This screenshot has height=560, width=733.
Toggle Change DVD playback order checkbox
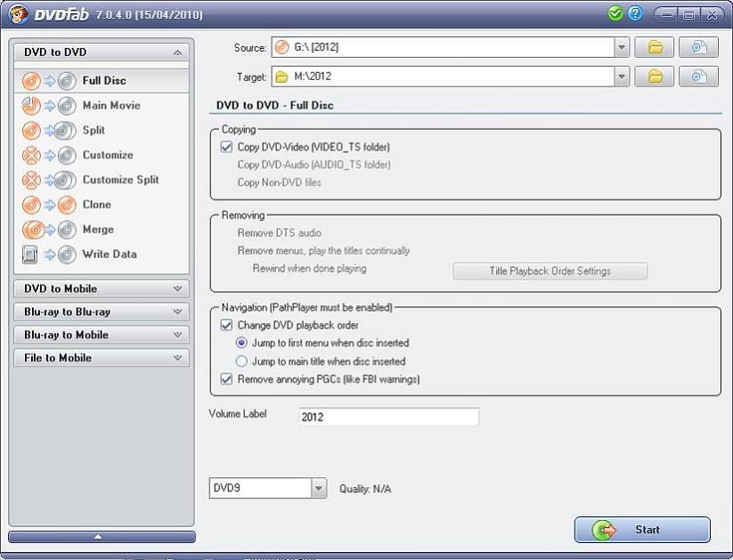[226, 326]
